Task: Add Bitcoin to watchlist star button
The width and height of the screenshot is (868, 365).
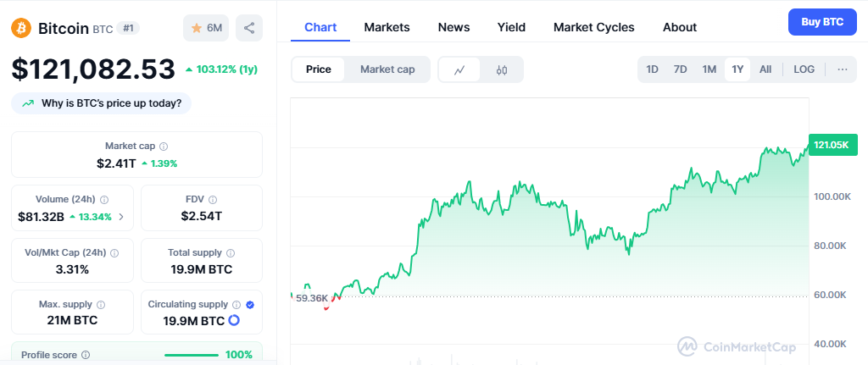Action: point(206,28)
